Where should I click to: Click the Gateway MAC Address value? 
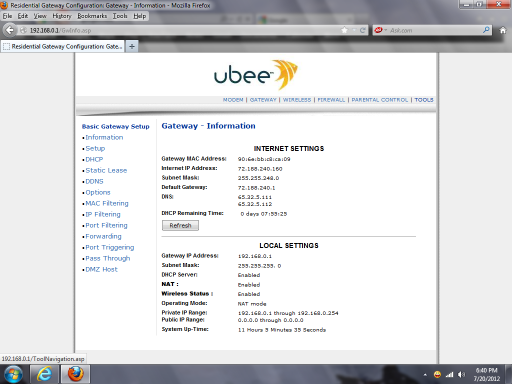pos(264,159)
